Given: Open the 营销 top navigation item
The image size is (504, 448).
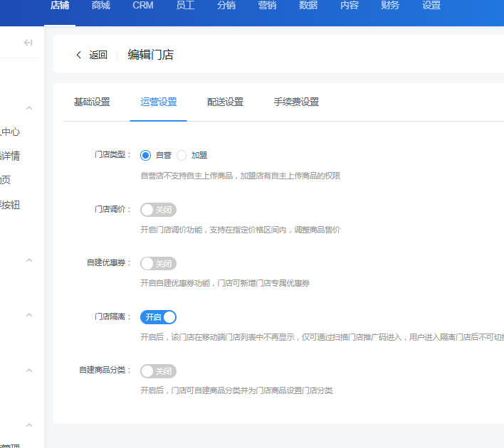Looking at the screenshot, I should point(268,6).
